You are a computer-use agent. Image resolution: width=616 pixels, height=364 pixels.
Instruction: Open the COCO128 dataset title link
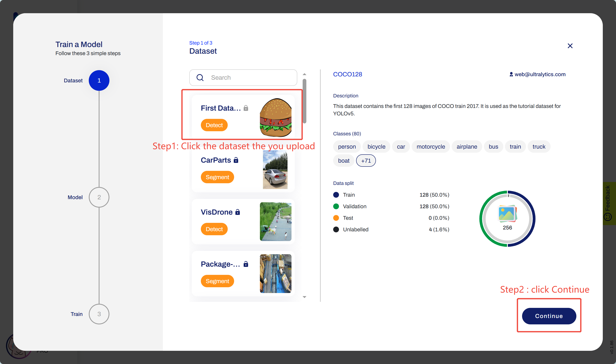347,74
